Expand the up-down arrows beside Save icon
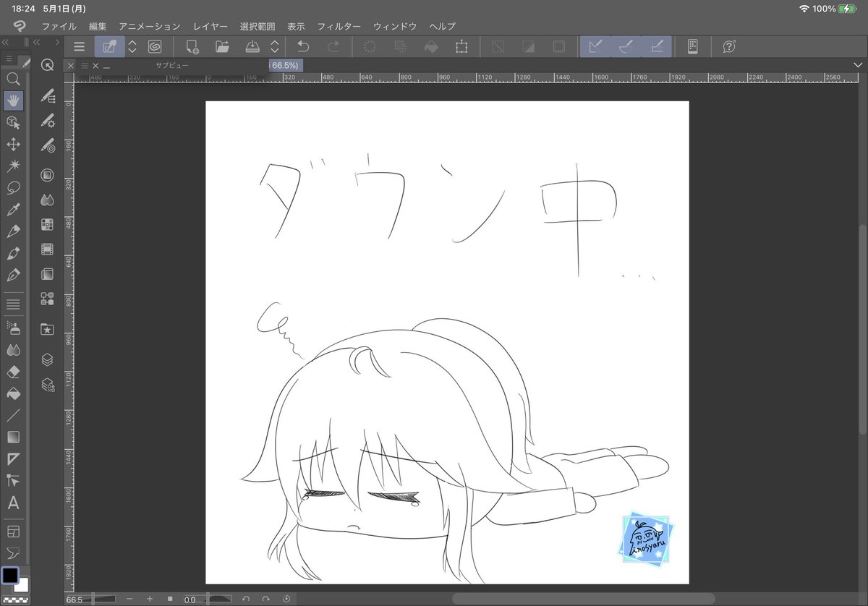The width and height of the screenshot is (868, 606). (275, 46)
